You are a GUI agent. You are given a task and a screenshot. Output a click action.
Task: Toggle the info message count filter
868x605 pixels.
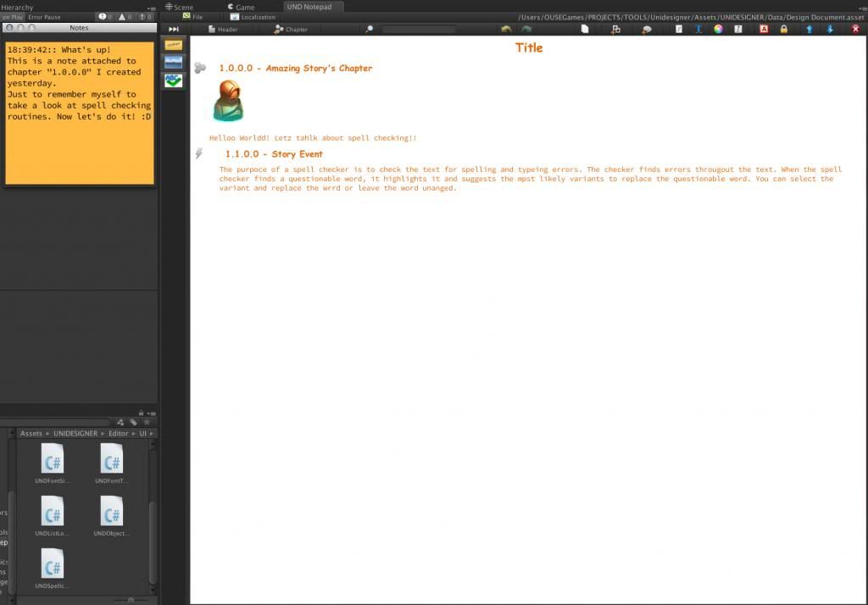click(105, 17)
